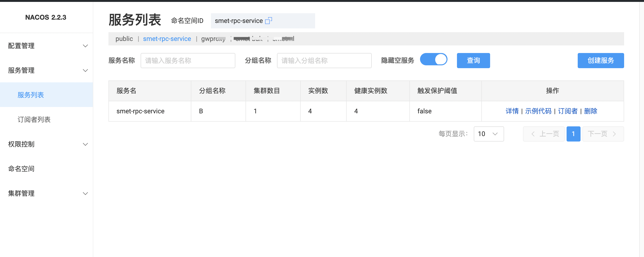Image resolution: width=644 pixels, height=257 pixels.
Task: Select page 1 in pagination
Action: (x=573, y=134)
